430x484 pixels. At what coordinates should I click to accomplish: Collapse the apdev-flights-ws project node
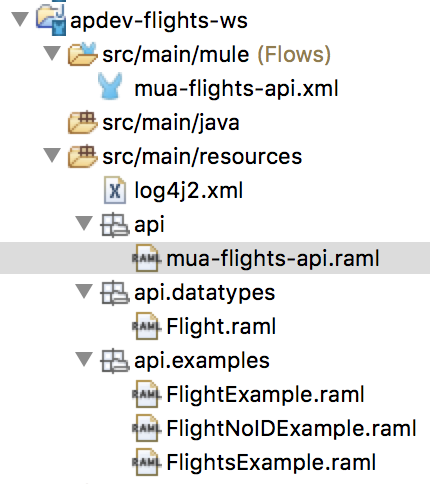(x=20, y=19)
